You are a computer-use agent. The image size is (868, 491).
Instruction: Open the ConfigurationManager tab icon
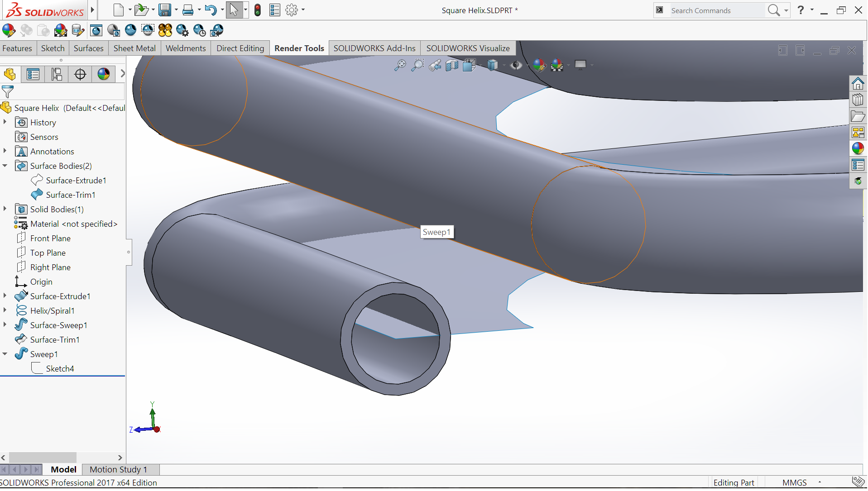(x=57, y=74)
